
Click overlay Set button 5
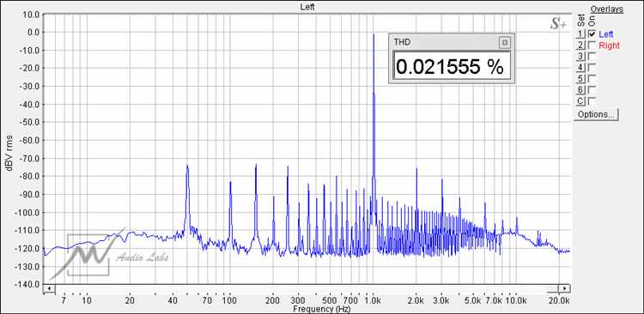coord(580,78)
